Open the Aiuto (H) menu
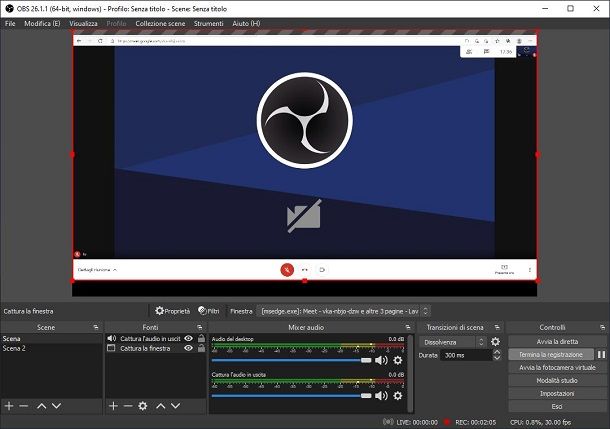The width and height of the screenshot is (610, 429). [x=246, y=23]
